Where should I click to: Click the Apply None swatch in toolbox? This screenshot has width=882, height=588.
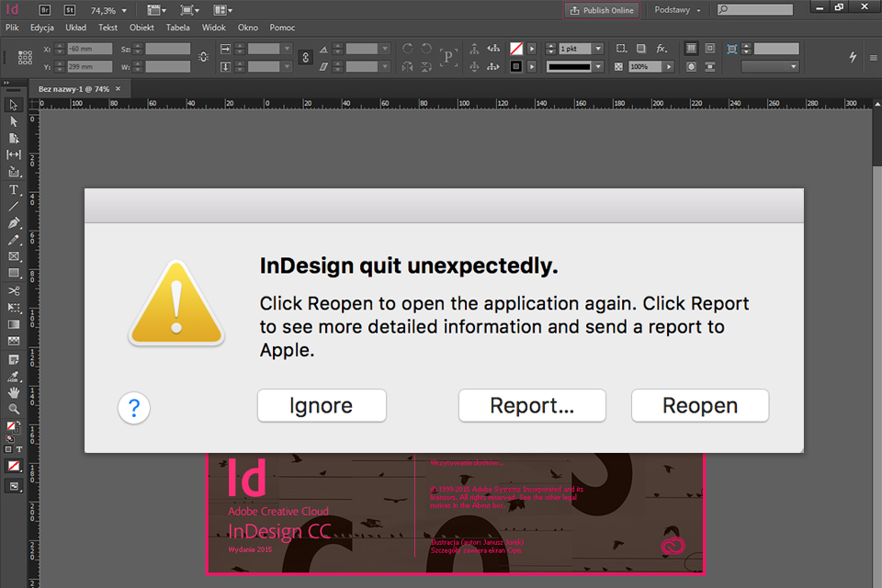[x=14, y=466]
